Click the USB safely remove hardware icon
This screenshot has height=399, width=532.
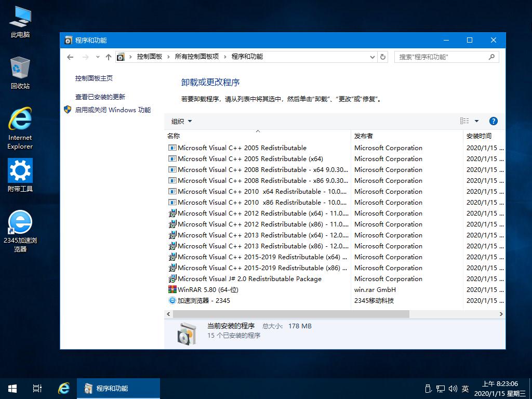coord(428,389)
